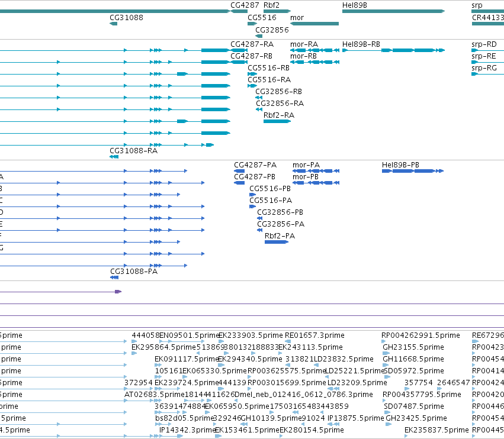Click the CG5516-PA protein label
The image size is (504, 439).
coord(271,201)
